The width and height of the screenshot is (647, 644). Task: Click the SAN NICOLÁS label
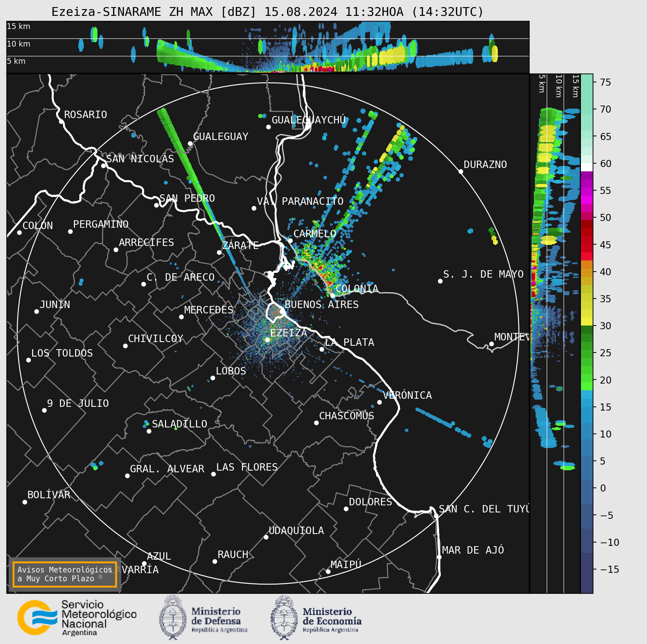coord(140,159)
